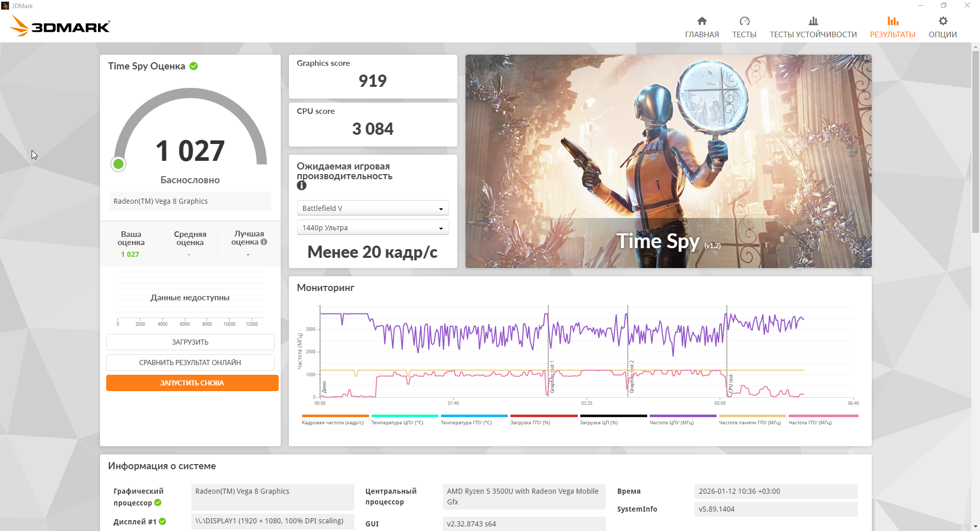Toggle the Загрузка ЦП (%) legend swatch

[x=614, y=416]
